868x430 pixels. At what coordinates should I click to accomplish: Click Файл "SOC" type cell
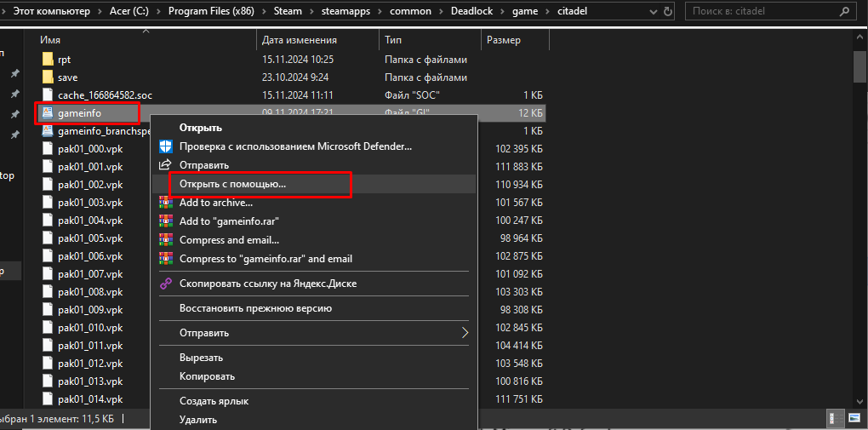(413, 95)
